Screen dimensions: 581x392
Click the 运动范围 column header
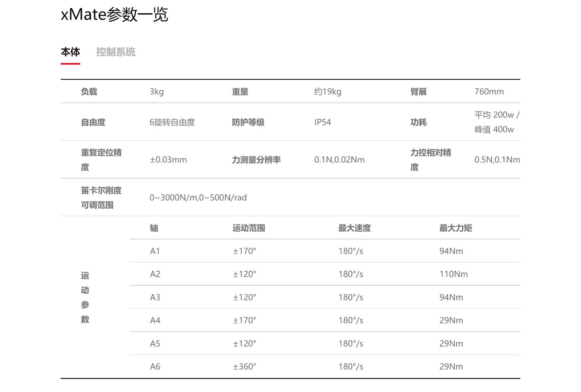point(249,228)
